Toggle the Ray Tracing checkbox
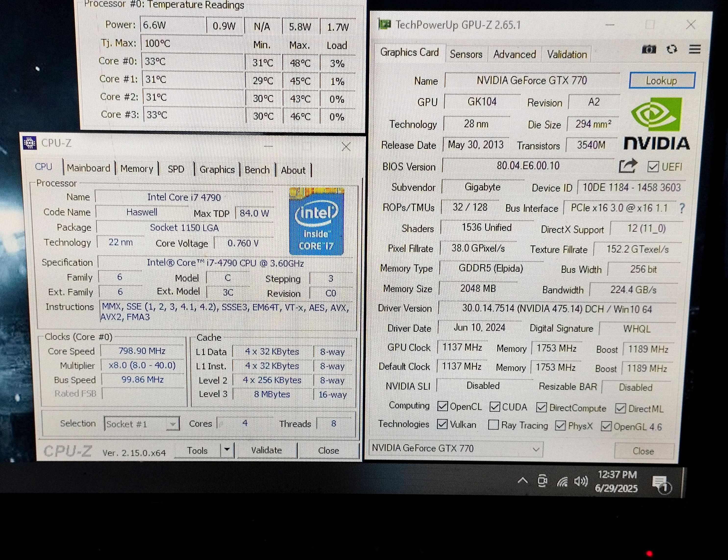Image resolution: width=728 pixels, height=560 pixels. click(x=493, y=425)
